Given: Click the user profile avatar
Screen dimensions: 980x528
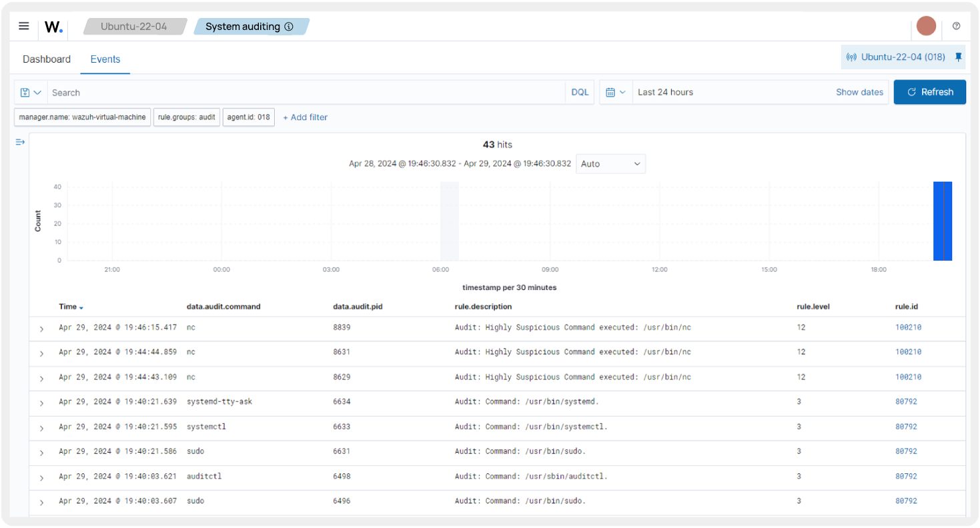Looking at the screenshot, I should [x=926, y=26].
